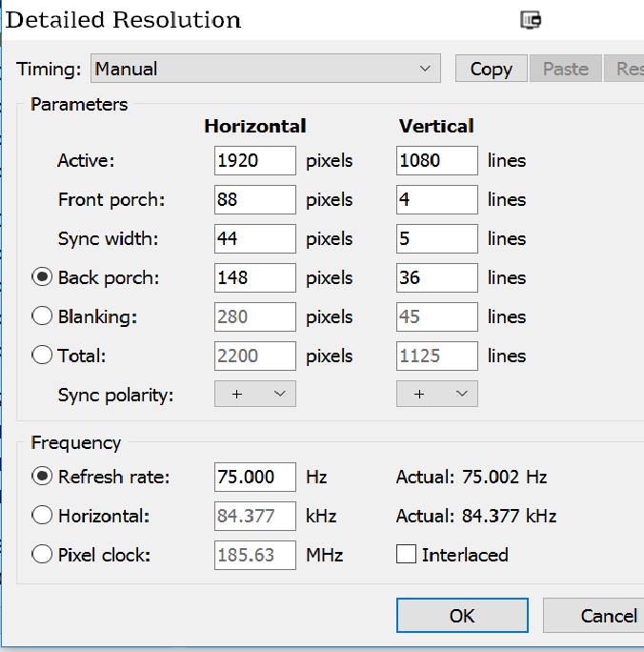Screen dimensions: 644x652
Task: Click the vertical Sync width field
Action: 437,238
